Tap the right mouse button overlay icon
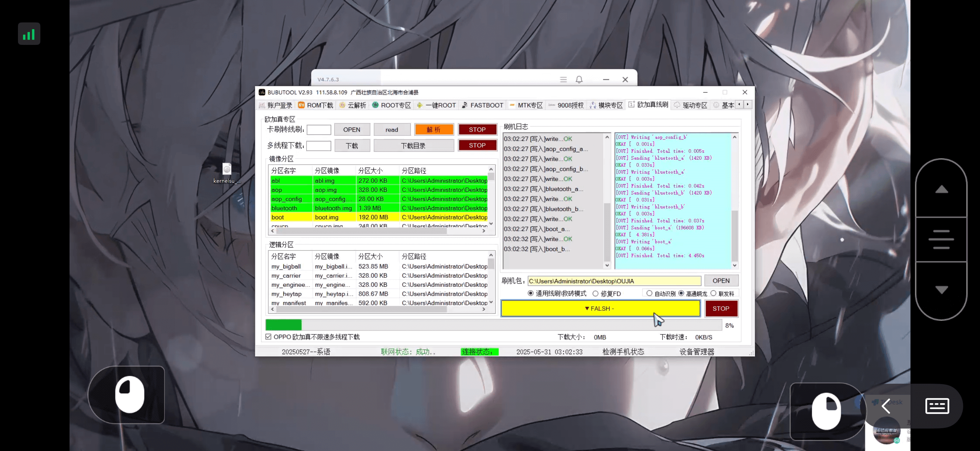 coord(826,411)
